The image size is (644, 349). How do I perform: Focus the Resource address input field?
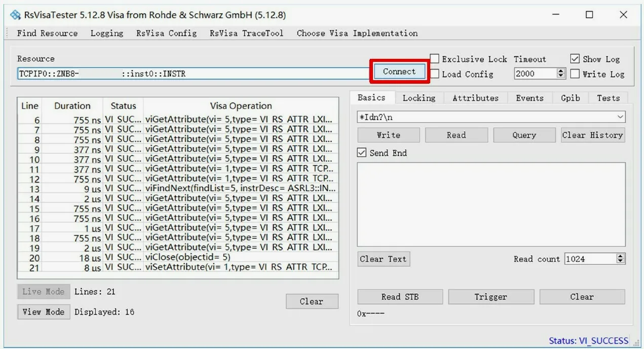[x=194, y=74]
